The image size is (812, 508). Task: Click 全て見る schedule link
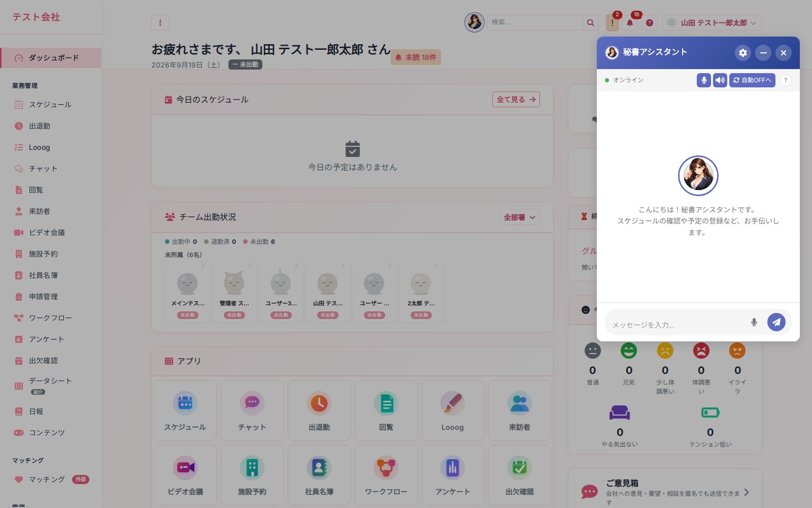pos(516,100)
